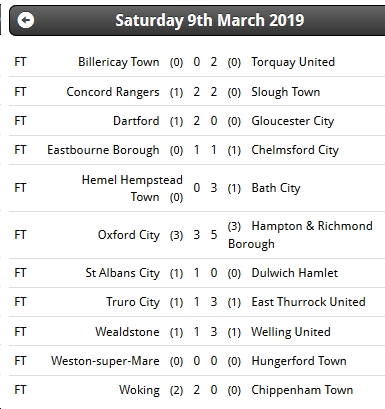Open the Billericay Town team link
This screenshot has height=409, width=385.
(x=119, y=62)
